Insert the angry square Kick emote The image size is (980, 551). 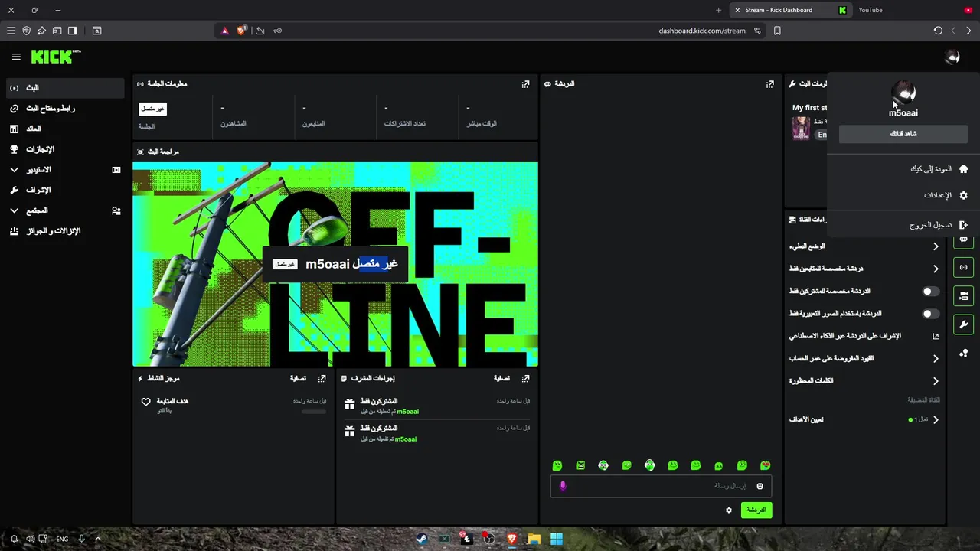(580, 465)
